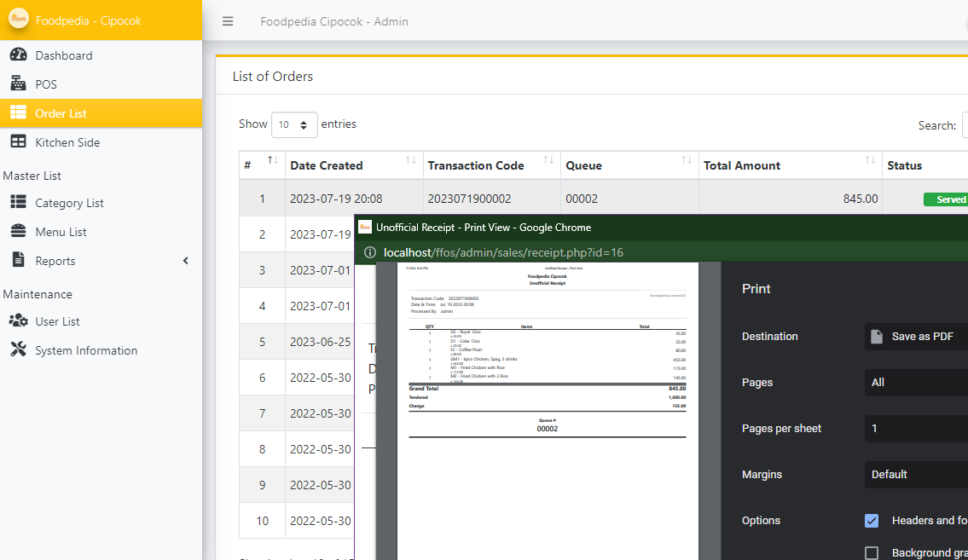Click the 845.00 total amount cell
This screenshot has height=560, width=968.
(791, 199)
